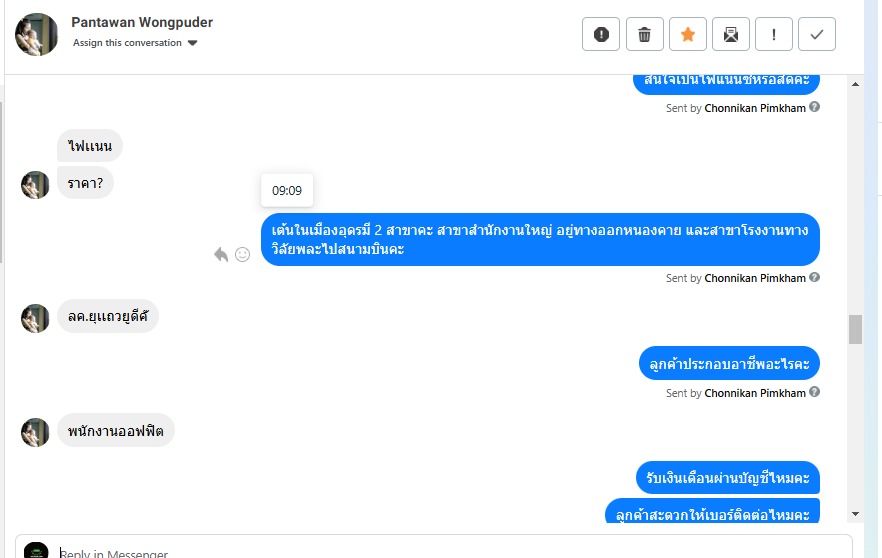Click the 'ลูกค้าประกอบอาชีพอะไรคะ' sent message
Screen dimensions: 882x558
click(729, 363)
